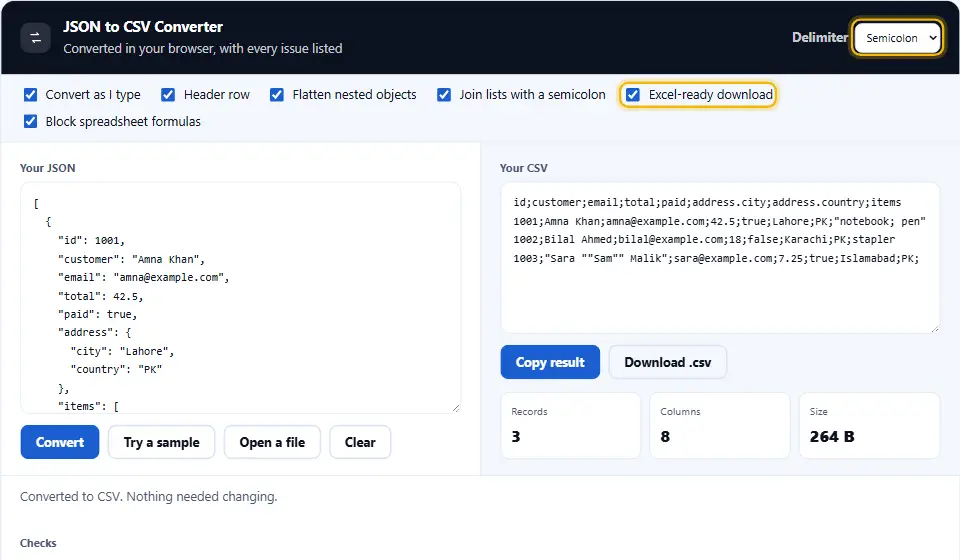Click the Open a file button
The width and height of the screenshot is (960, 560).
272,442
